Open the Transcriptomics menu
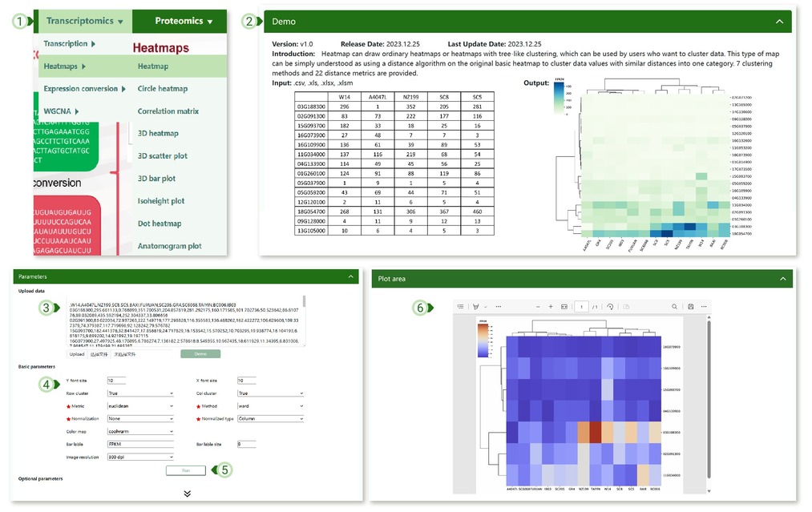 85,21
